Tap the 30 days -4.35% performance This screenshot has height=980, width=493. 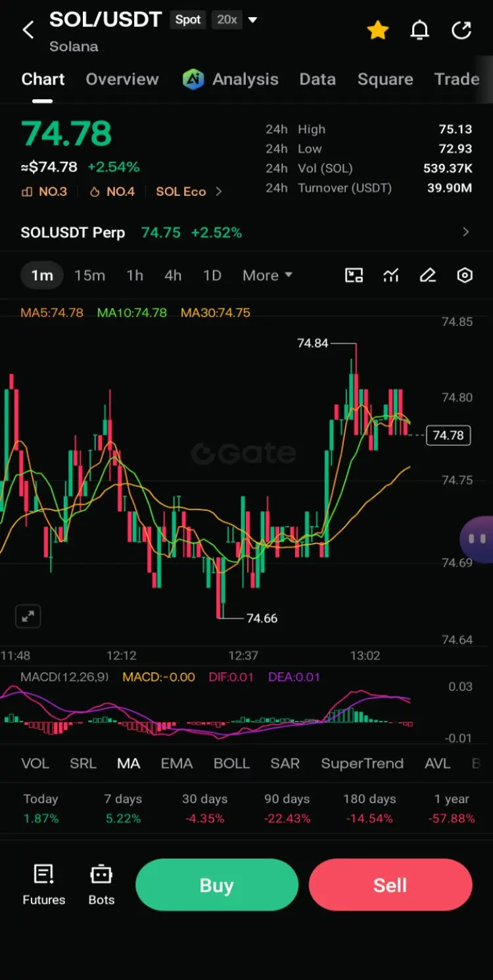tap(204, 808)
